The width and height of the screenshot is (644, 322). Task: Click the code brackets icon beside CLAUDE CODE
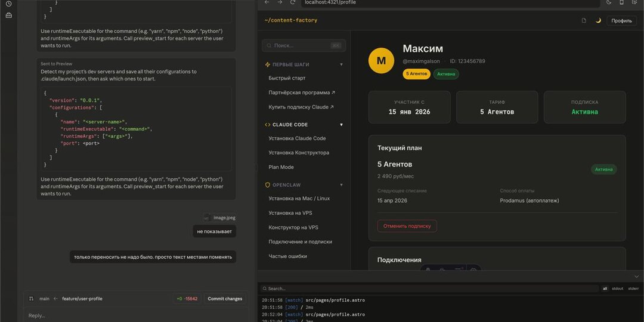pos(267,125)
